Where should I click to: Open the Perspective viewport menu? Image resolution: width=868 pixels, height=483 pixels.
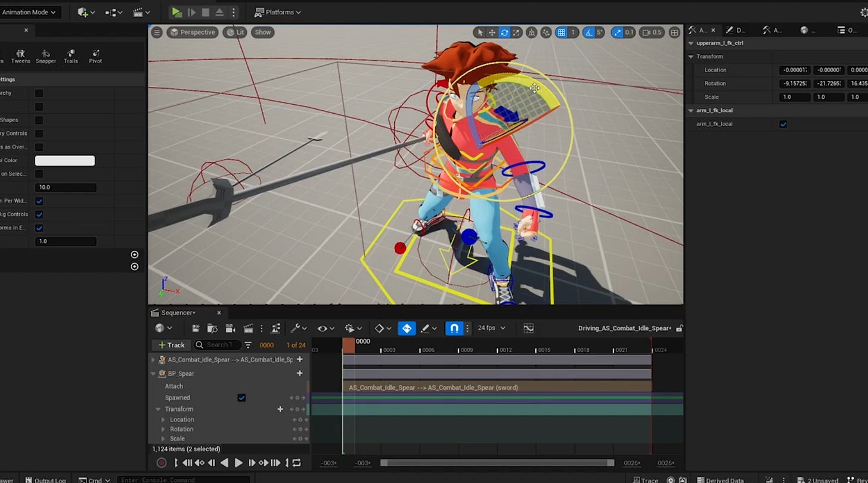pos(192,32)
